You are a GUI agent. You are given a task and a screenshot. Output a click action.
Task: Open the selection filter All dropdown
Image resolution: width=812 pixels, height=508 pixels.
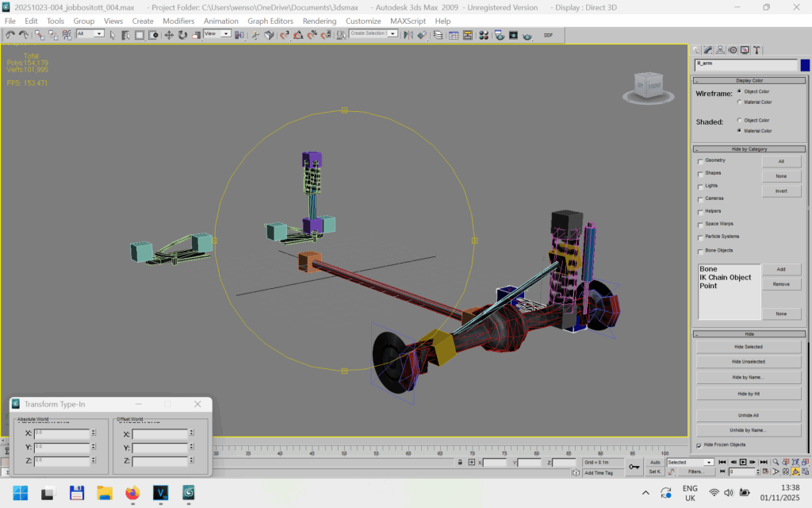[90, 34]
